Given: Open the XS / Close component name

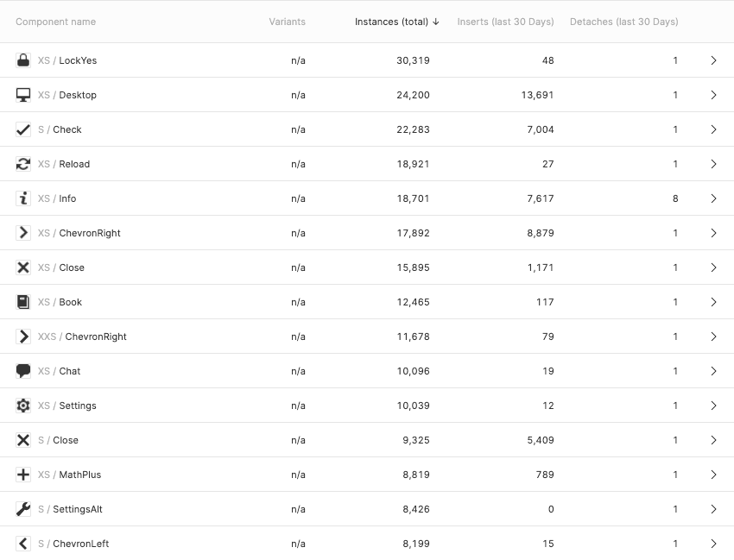Looking at the screenshot, I should (61, 267).
